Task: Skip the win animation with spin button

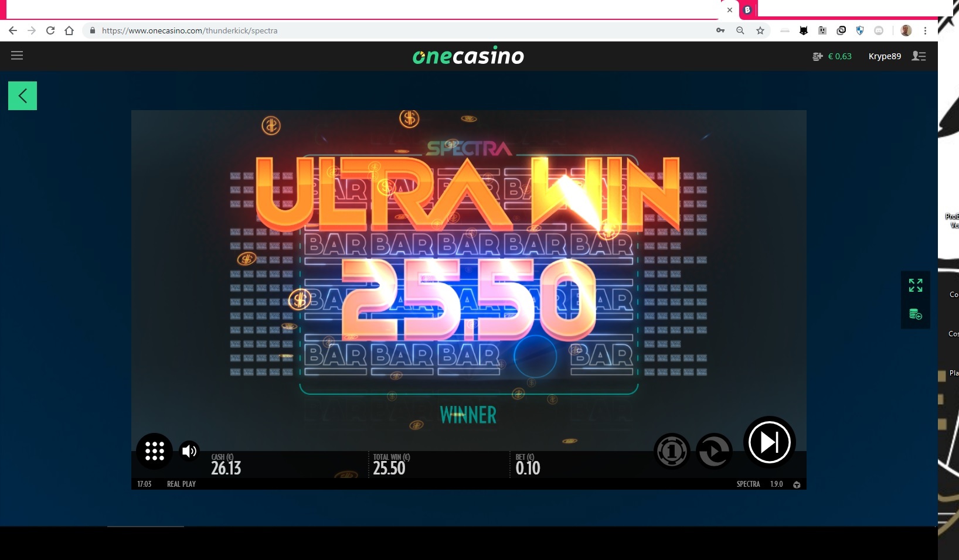Action: pyautogui.click(x=770, y=442)
